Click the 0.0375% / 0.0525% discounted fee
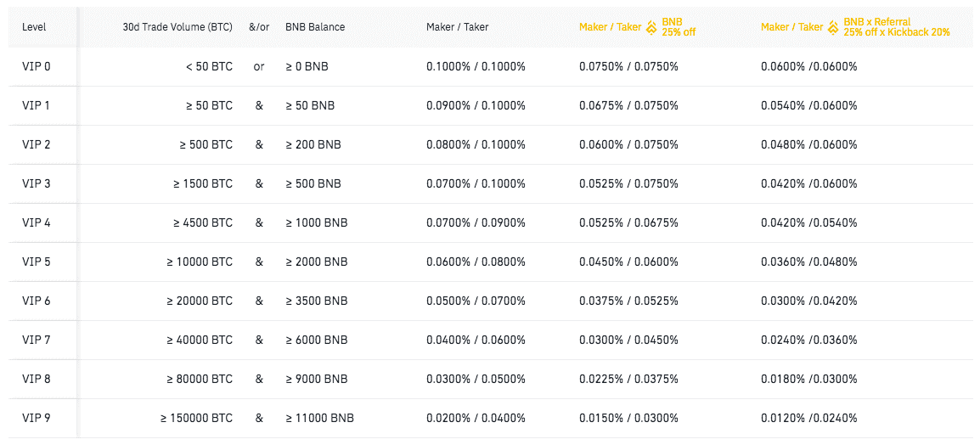The height and width of the screenshot is (445, 980). [x=628, y=301]
